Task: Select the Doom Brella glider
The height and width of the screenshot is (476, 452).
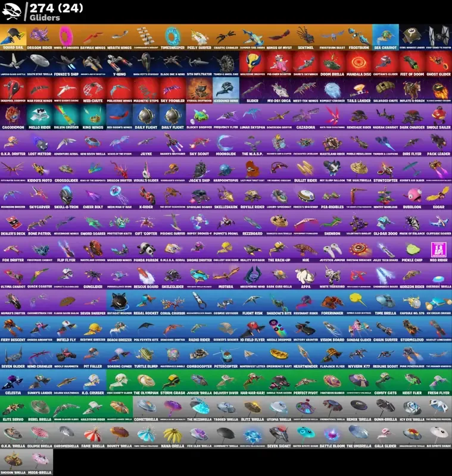Action: pos(332,64)
